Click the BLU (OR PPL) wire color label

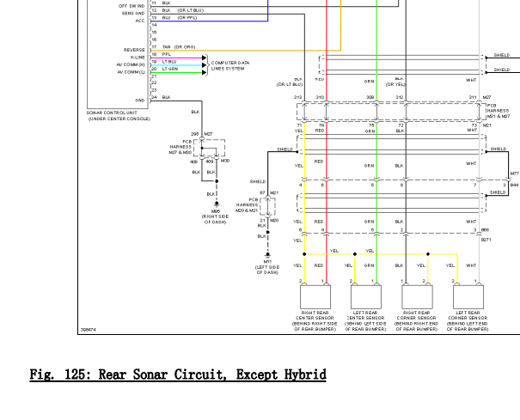[x=180, y=17]
